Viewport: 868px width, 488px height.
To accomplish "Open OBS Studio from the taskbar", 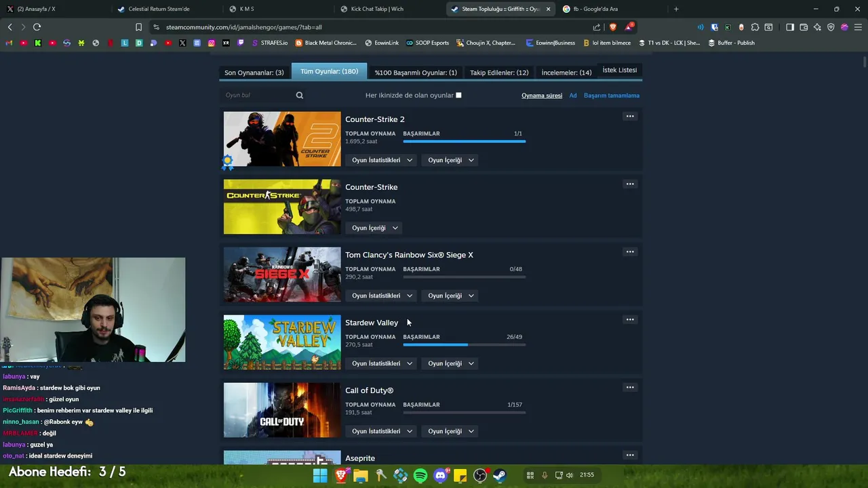I will pos(480,476).
